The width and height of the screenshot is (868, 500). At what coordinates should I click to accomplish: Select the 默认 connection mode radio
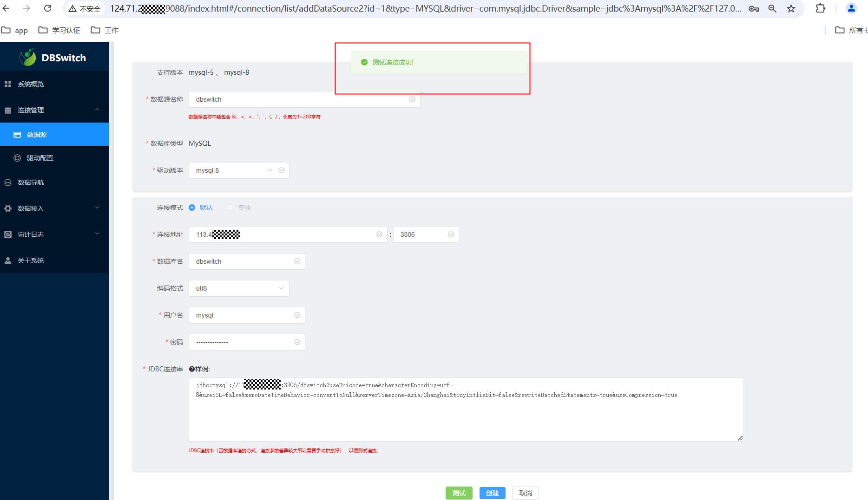(x=192, y=208)
